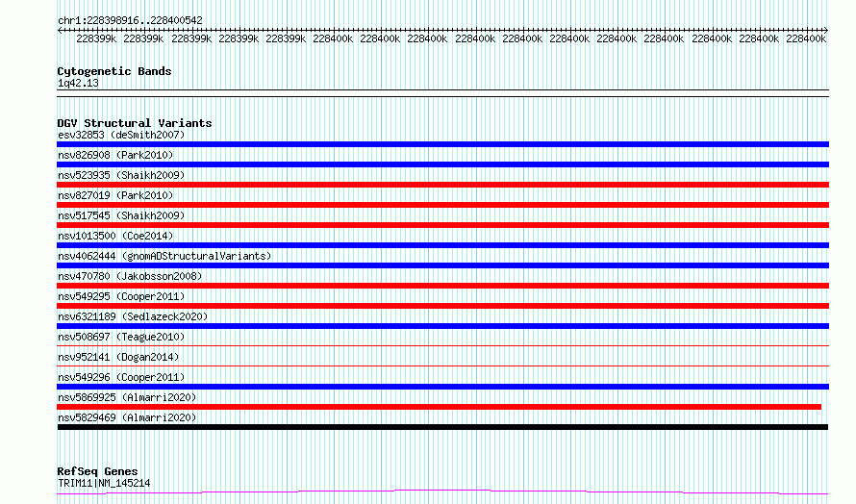Open variant nsv6321189 (Sedlazeck2020) label
The image size is (856, 504).
[x=133, y=316]
